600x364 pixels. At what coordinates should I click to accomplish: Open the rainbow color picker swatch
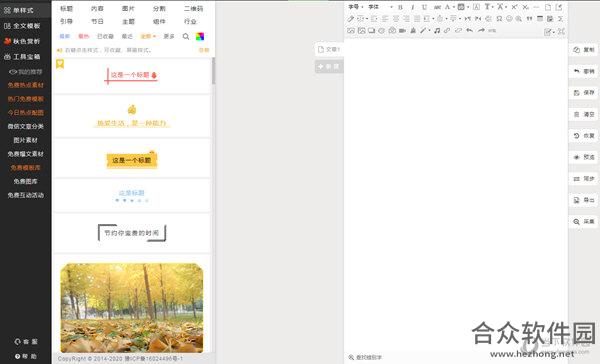click(200, 36)
